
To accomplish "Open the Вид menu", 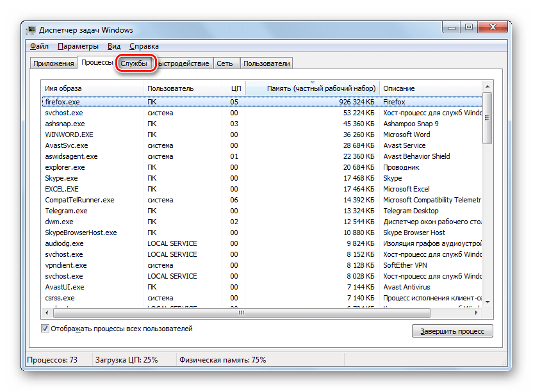I will (114, 46).
